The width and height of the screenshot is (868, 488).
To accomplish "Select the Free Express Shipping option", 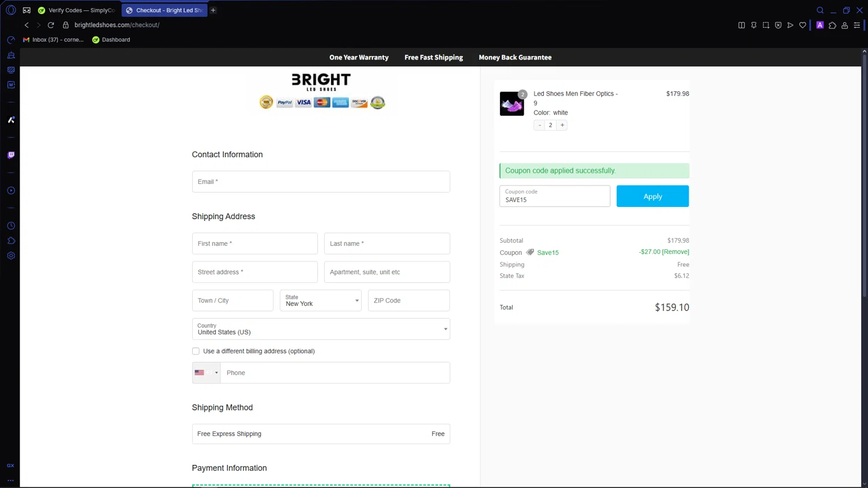I will coord(321,434).
